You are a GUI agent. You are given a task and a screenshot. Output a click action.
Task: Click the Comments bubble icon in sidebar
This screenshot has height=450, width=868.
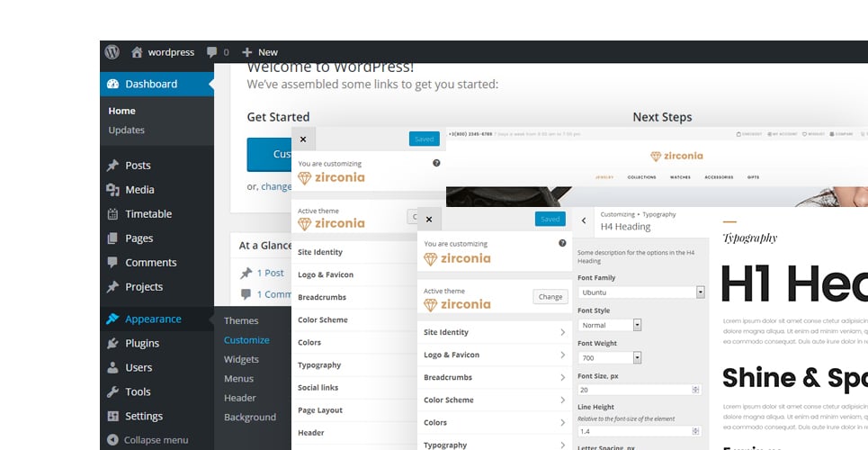[x=113, y=262]
